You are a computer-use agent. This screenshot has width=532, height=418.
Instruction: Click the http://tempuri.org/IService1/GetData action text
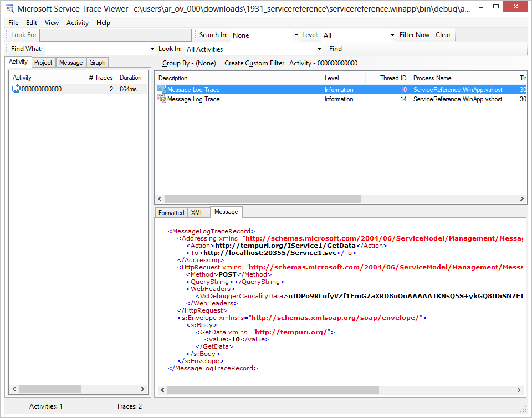[x=285, y=246]
